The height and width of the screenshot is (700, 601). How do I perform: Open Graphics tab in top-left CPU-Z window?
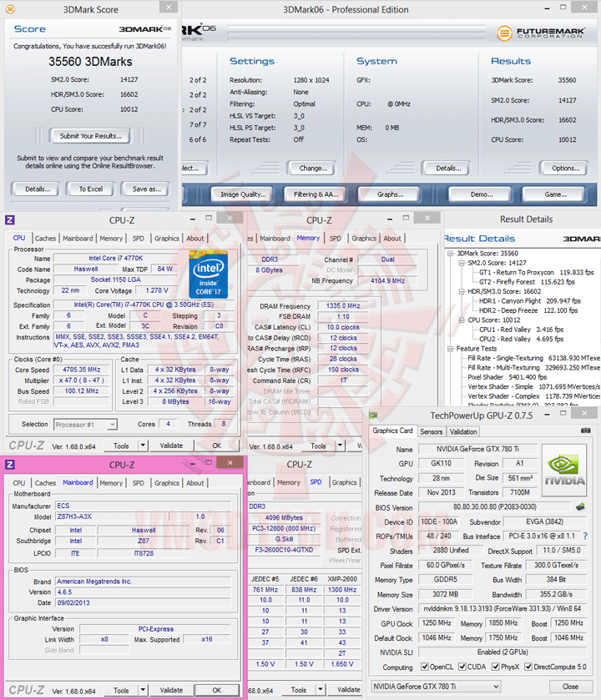(x=167, y=239)
